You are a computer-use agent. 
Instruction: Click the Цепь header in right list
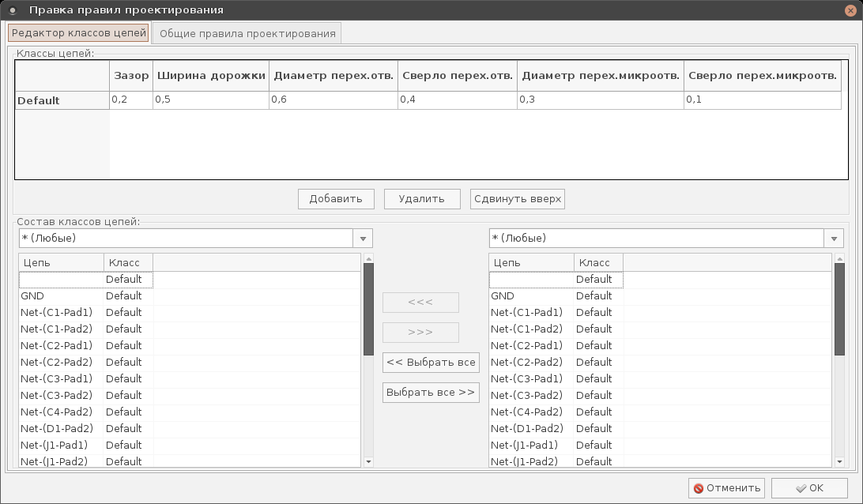532,262
